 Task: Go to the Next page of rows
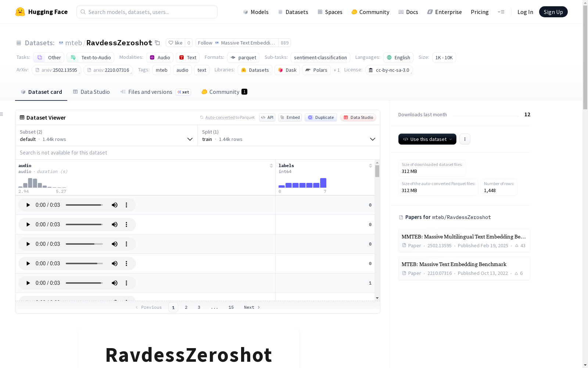(252, 307)
